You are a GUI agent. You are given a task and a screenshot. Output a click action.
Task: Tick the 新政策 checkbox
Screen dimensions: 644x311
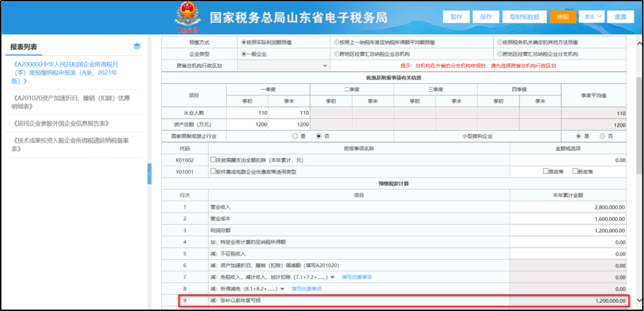(x=575, y=171)
